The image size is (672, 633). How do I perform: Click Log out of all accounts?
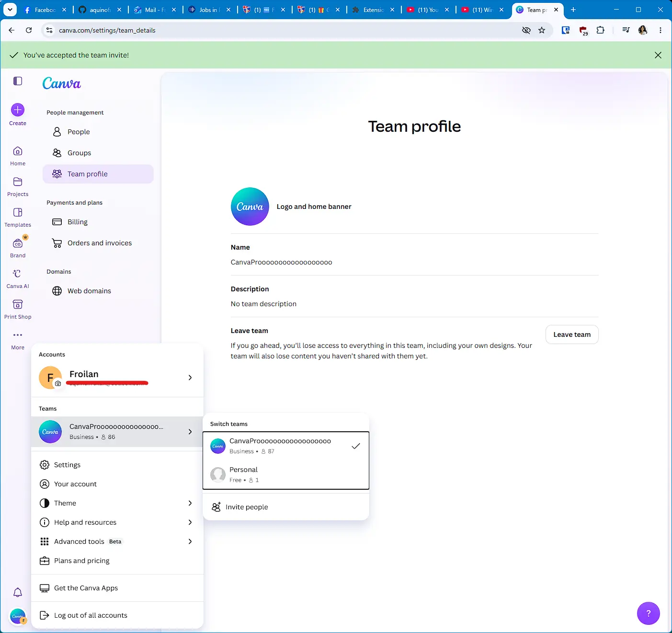(117, 615)
